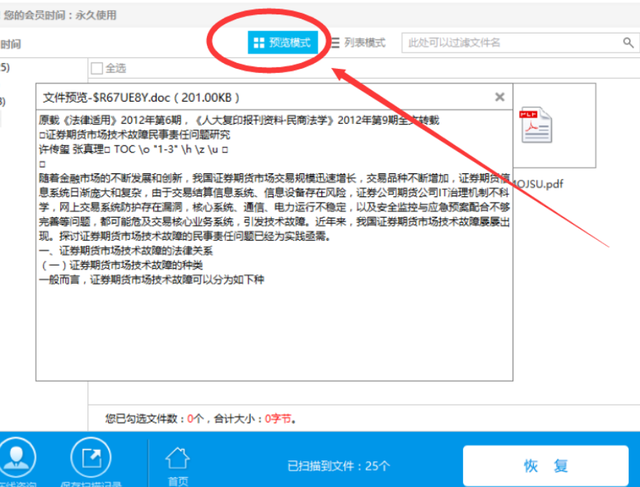Click the 已扫描到文件：25个 status text
This screenshot has height=487, width=640.
338,466
